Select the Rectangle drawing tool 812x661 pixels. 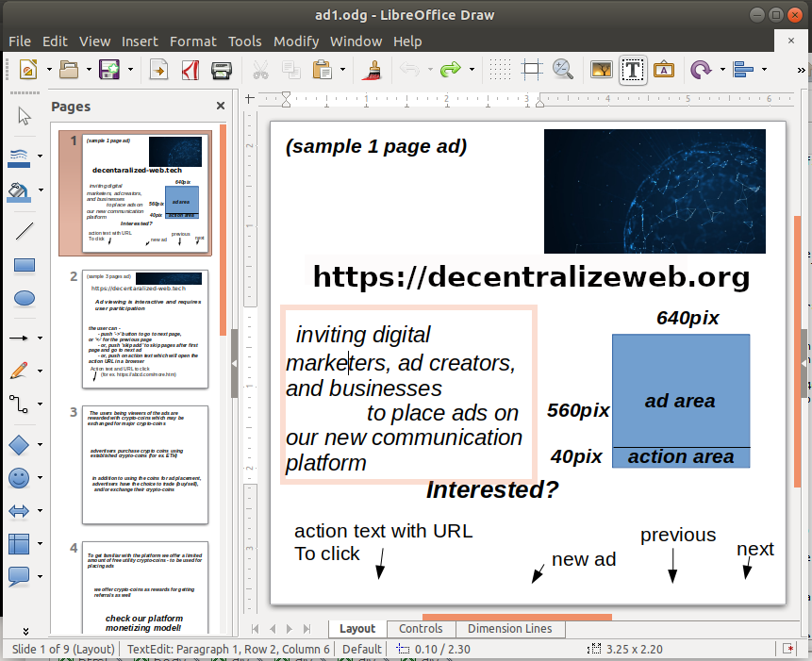pyautogui.click(x=25, y=265)
